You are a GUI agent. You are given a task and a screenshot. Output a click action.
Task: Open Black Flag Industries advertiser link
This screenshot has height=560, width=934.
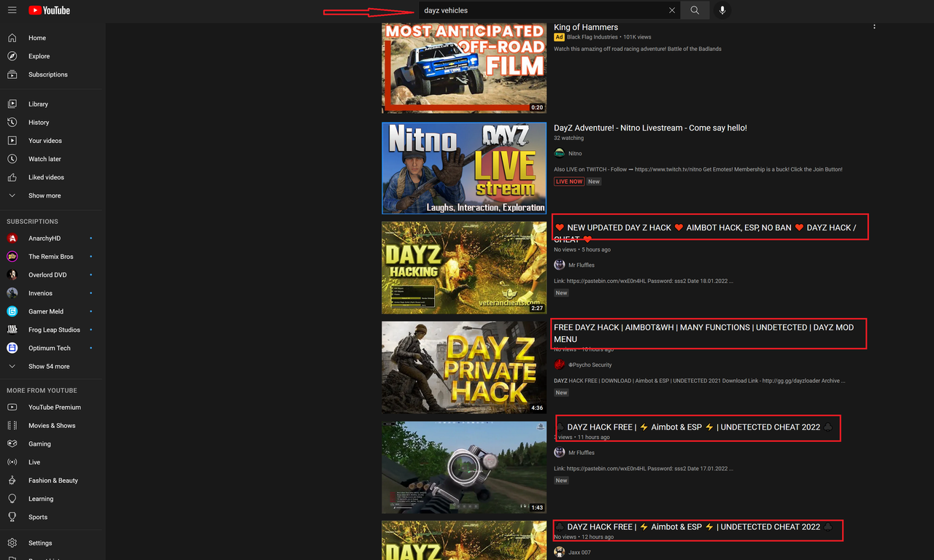tap(592, 37)
